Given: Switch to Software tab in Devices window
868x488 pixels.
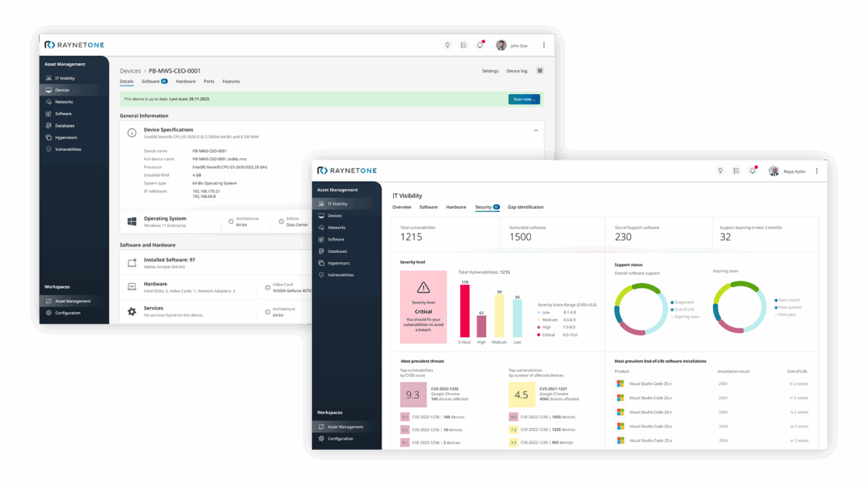Looking at the screenshot, I should point(154,81).
